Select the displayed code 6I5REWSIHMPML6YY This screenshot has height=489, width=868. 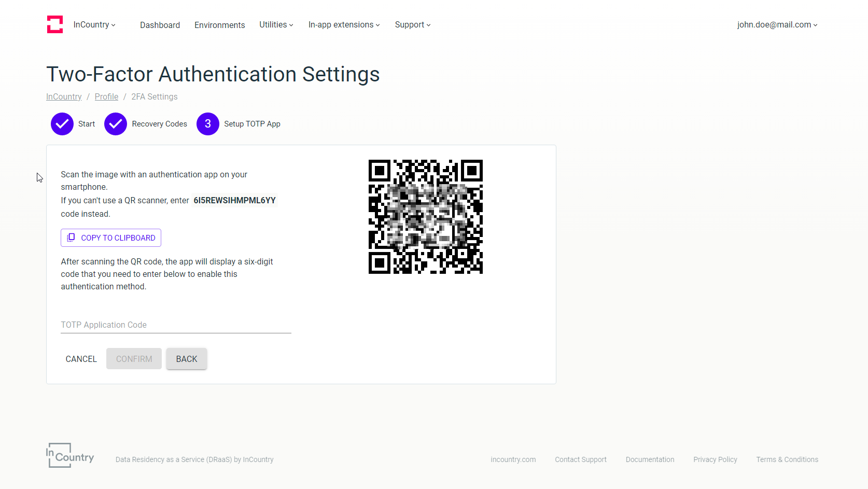[x=234, y=200]
